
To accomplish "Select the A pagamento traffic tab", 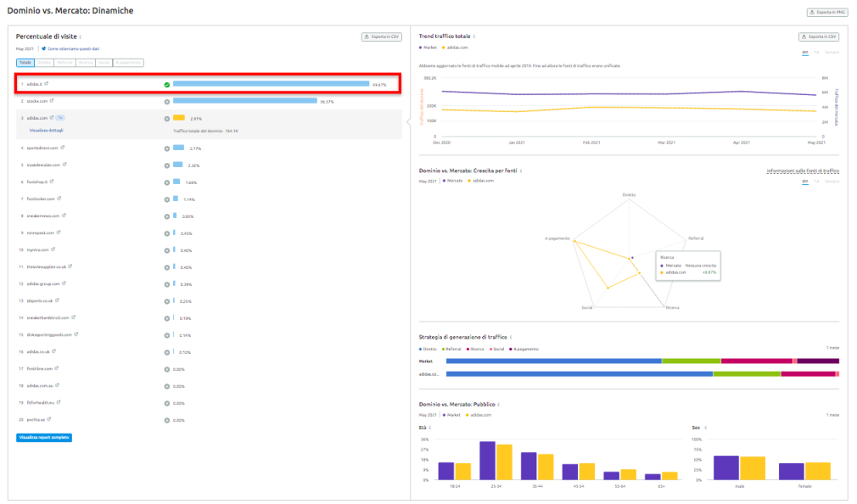I will [x=128, y=62].
